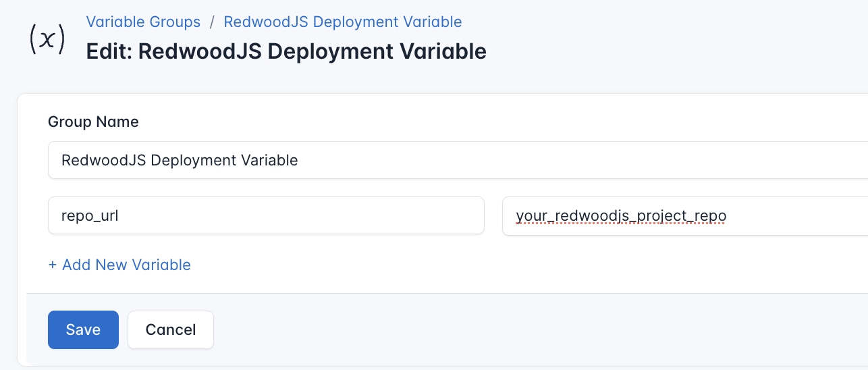Open RedwoodJS Deployment Variable breadcrumb link
Screen dimensions: 868x370
[343, 22]
